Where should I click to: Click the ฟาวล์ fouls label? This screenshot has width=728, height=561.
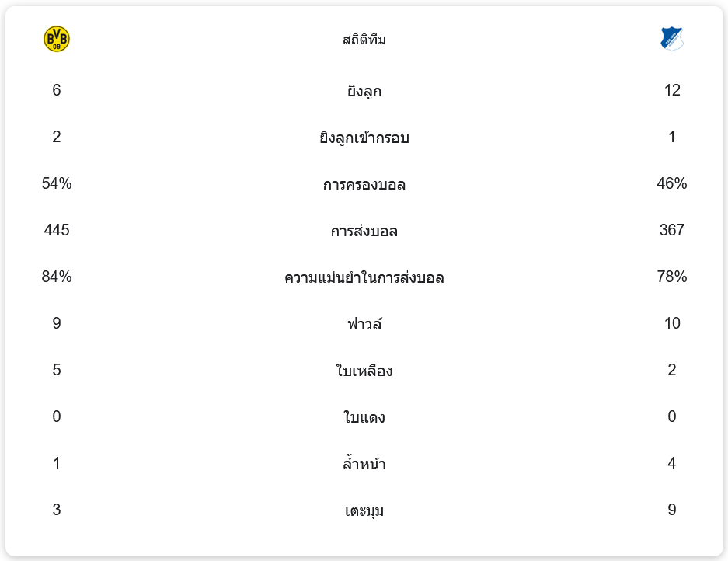coord(364,324)
